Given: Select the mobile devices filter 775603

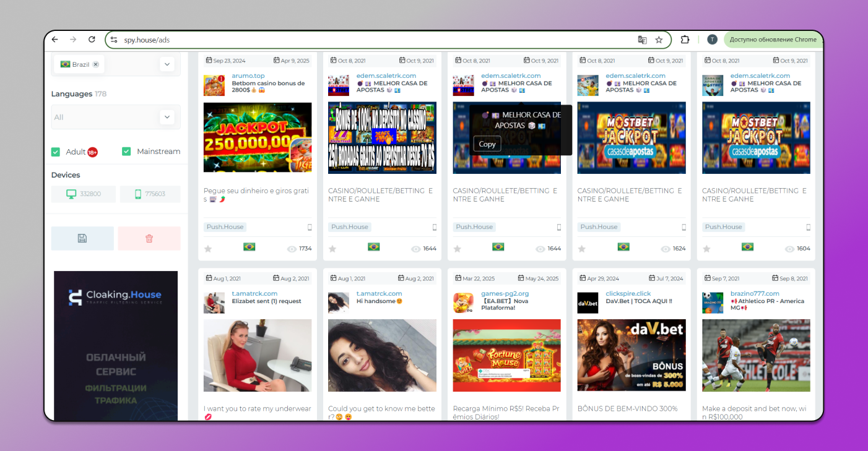Looking at the screenshot, I should pos(150,194).
